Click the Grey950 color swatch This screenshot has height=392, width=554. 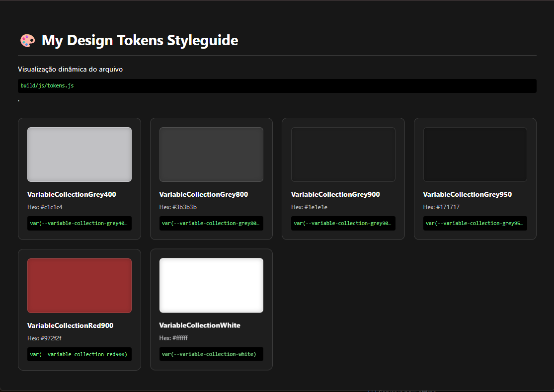click(475, 155)
